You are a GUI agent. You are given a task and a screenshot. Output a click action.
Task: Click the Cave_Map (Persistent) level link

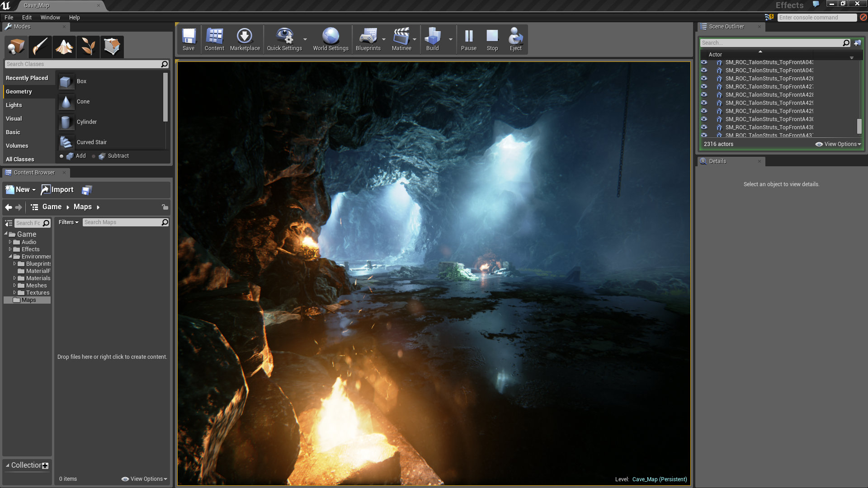pyautogui.click(x=659, y=479)
